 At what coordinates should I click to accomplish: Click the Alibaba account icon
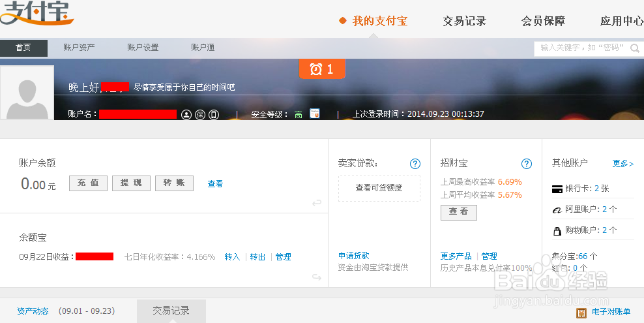click(557, 210)
